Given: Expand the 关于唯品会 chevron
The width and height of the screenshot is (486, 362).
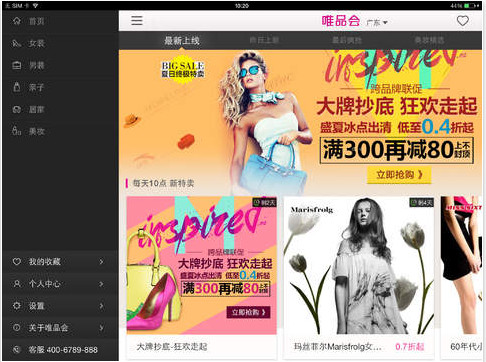Looking at the screenshot, I should click(101, 327).
